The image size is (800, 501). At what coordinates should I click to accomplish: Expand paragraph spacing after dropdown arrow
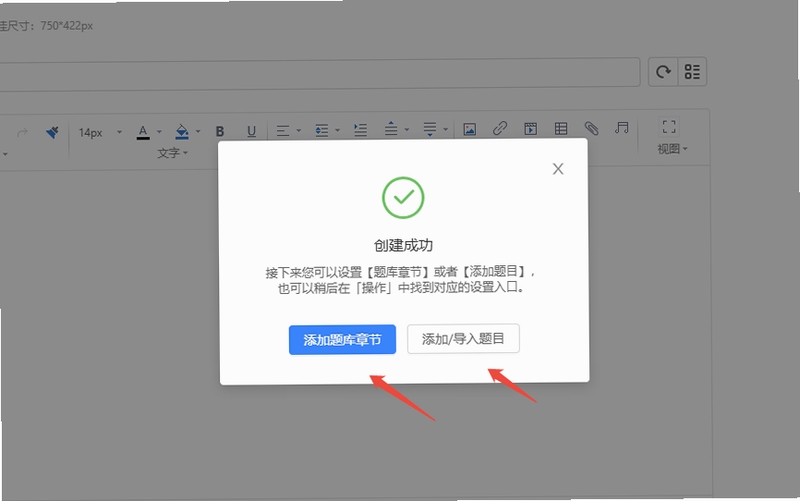[x=445, y=130]
